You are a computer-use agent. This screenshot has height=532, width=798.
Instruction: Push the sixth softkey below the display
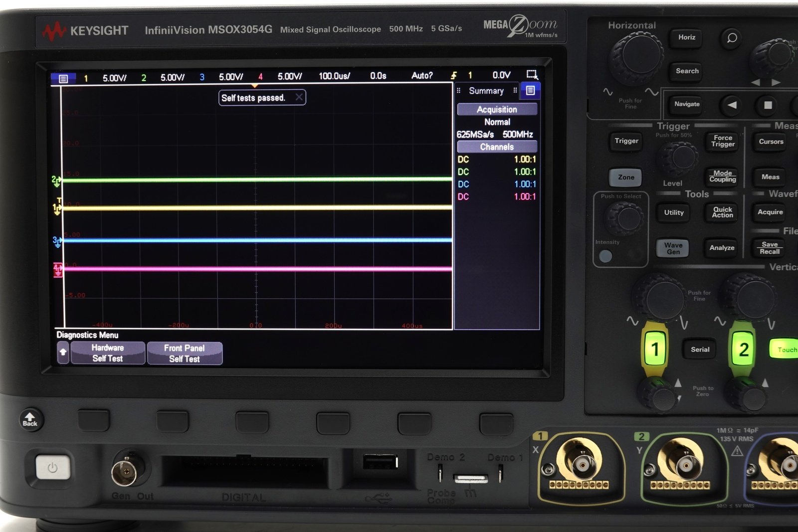click(x=496, y=424)
